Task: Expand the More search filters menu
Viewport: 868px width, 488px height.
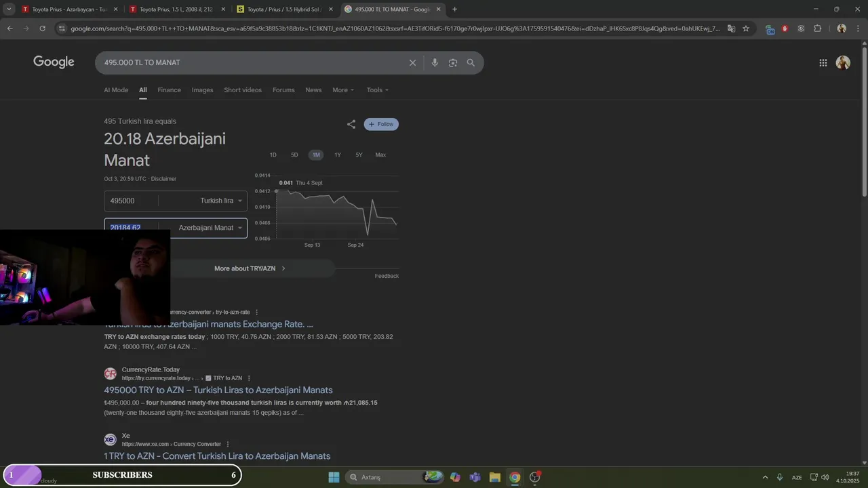Action: [x=343, y=90]
